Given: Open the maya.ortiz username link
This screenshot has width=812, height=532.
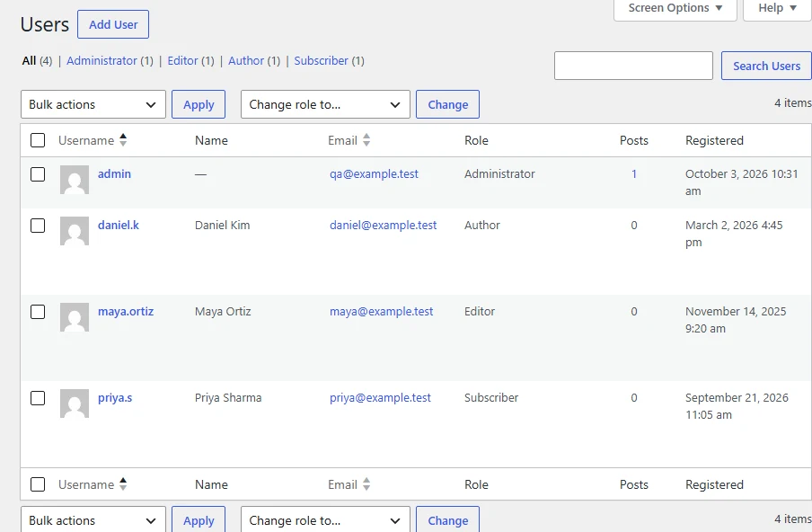Looking at the screenshot, I should coord(126,311).
